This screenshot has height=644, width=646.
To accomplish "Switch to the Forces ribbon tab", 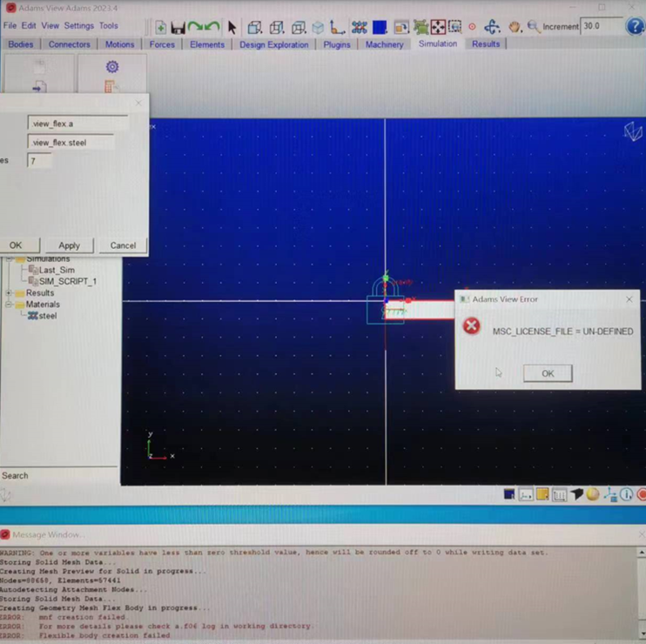I will 162,44.
